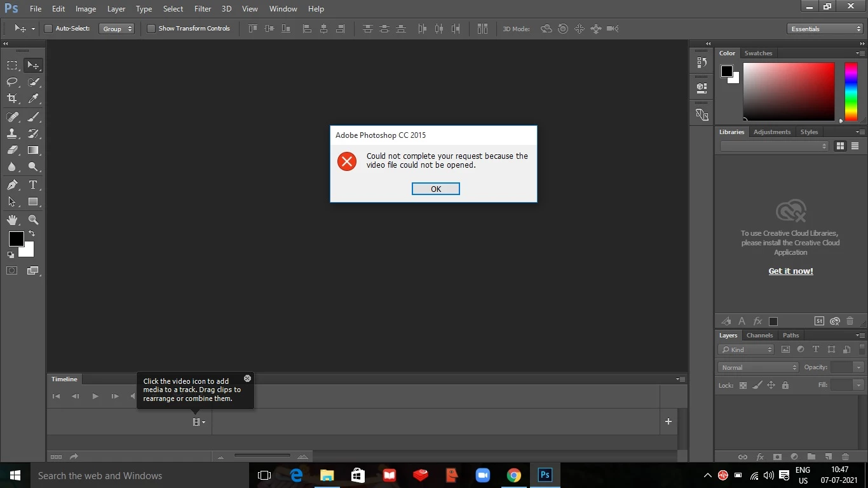This screenshot has width=868, height=488.
Task: Toggle lock position icon
Action: (771, 385)
